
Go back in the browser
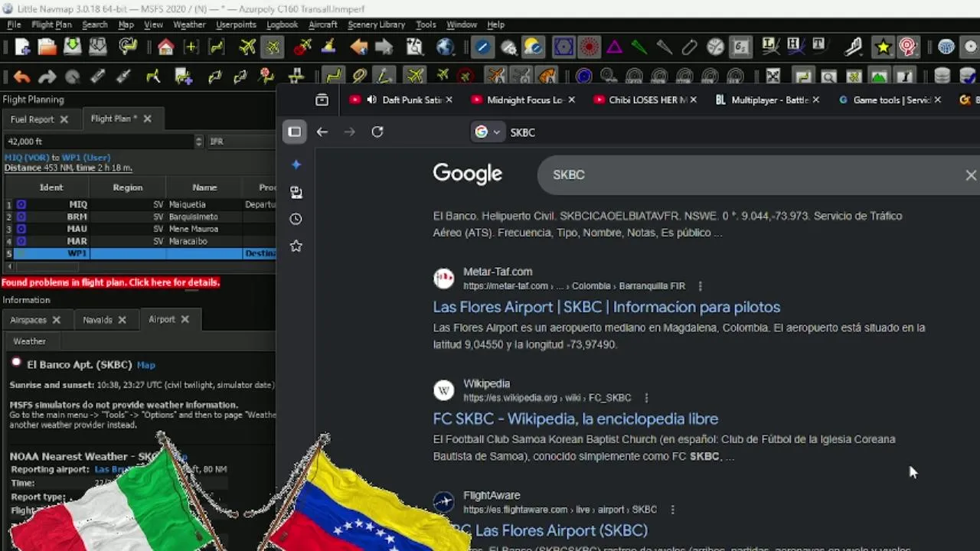tap(322, 132)
